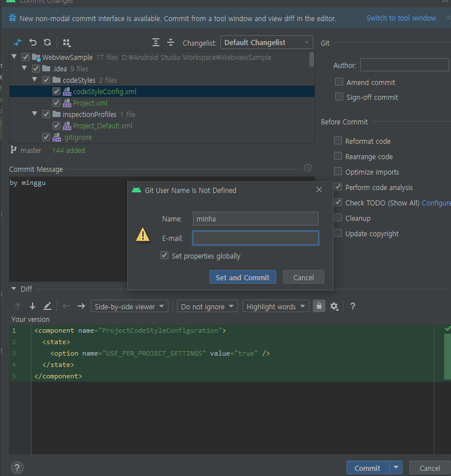
Task: Collapse the Diff section
Action: pos(14,289)
